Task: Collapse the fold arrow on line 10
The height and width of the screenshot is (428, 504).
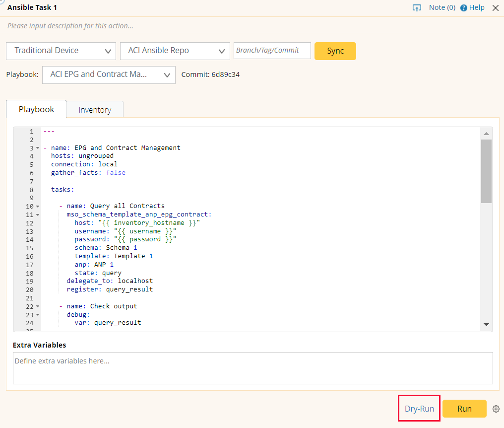Action: (x=38, y=206)
